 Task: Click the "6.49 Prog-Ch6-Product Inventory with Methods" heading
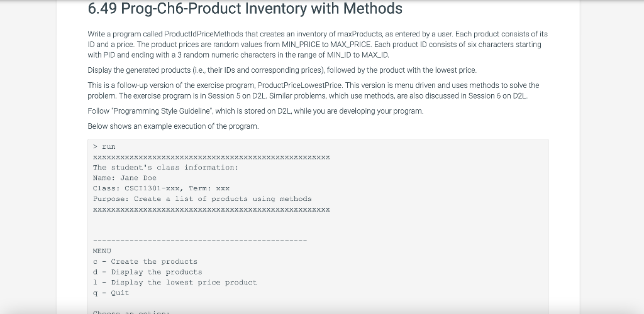(245, 9)
